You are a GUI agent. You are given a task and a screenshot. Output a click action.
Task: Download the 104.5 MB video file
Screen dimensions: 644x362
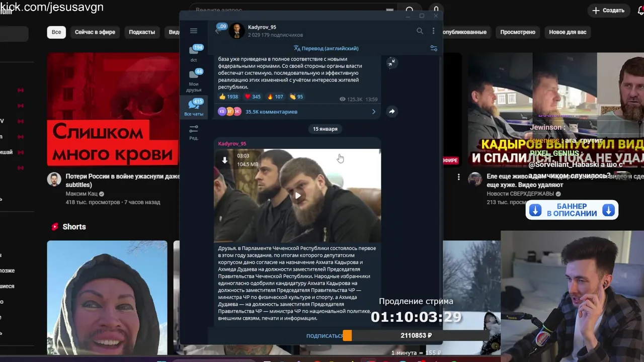225,160
